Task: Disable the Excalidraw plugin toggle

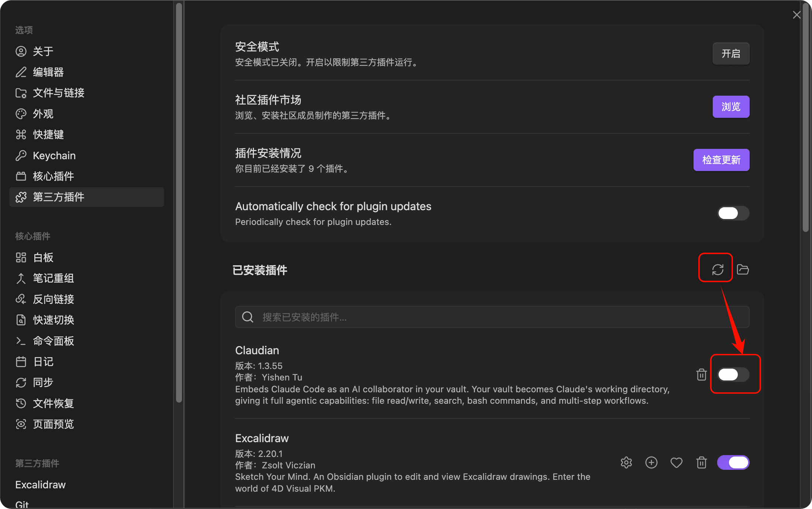Action: pyautogui.click(x=733, y=462)
